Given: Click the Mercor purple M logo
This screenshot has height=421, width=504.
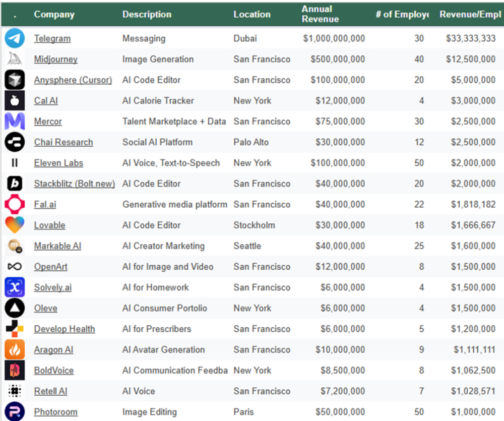Looking at the screenshot, I should coord(15,121).
